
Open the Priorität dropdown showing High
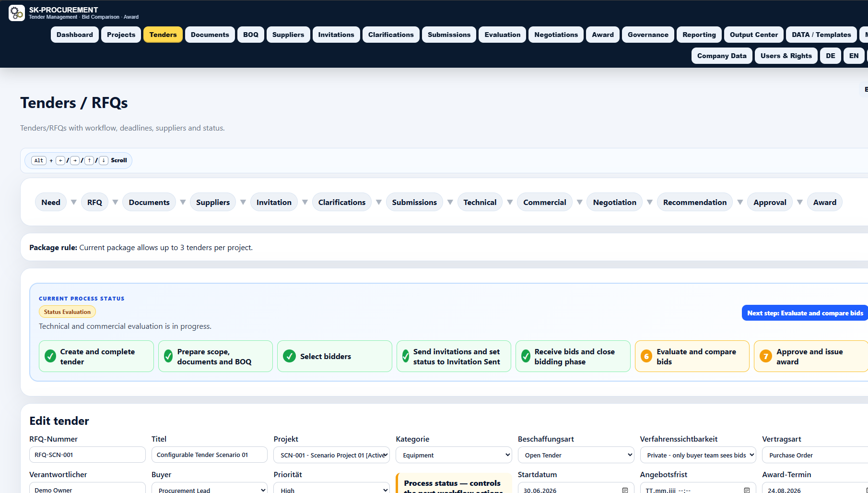coord(331,488)
